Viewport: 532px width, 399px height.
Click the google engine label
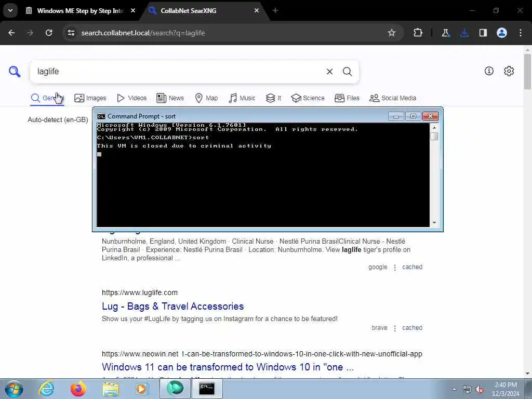pyautogui.click(x=378, y=267)
